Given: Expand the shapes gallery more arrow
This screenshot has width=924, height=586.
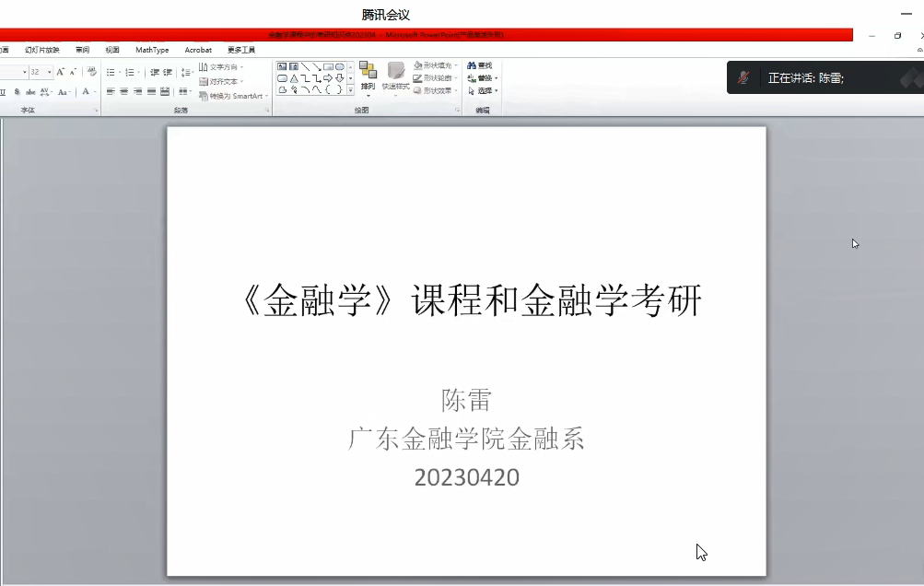Looking at the screenshot, I should click(351, 90).
